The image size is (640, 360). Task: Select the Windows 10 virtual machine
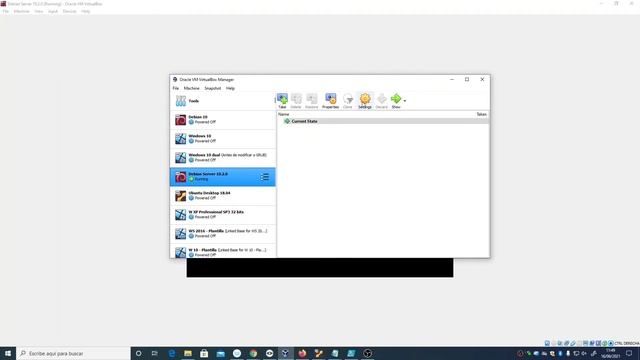click(x=223, y=139)
